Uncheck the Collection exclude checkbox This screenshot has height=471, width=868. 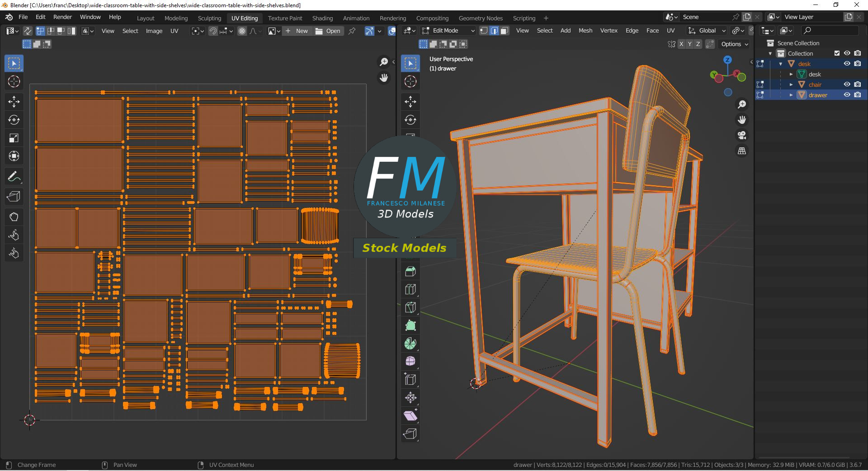[x=837, y=53]
